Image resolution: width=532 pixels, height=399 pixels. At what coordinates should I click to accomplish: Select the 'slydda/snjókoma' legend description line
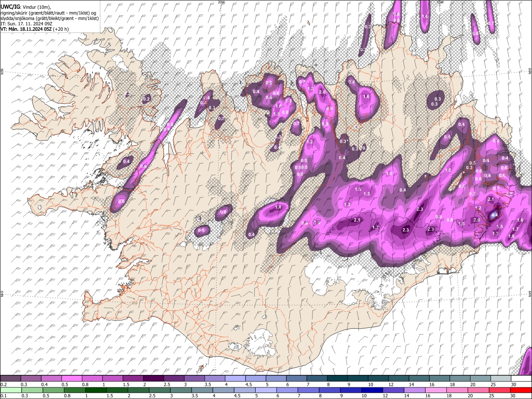click(x=49, y=18)
